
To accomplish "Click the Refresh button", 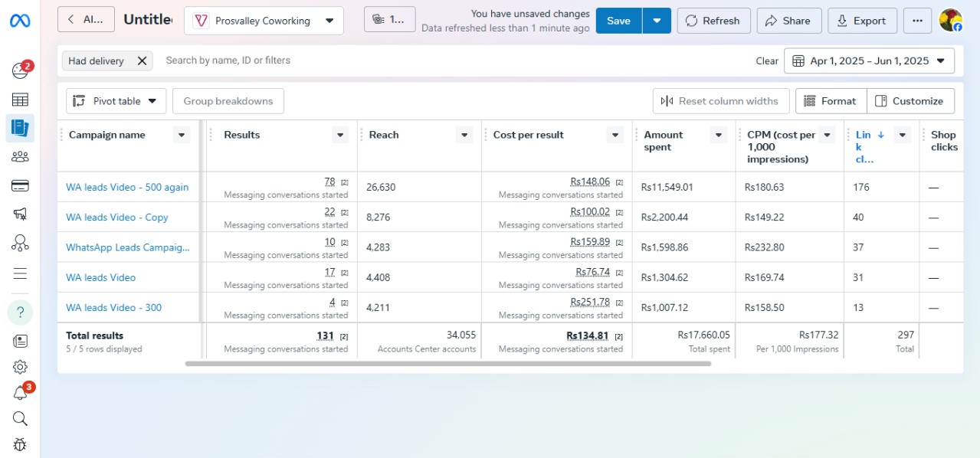I will [713, 21].
